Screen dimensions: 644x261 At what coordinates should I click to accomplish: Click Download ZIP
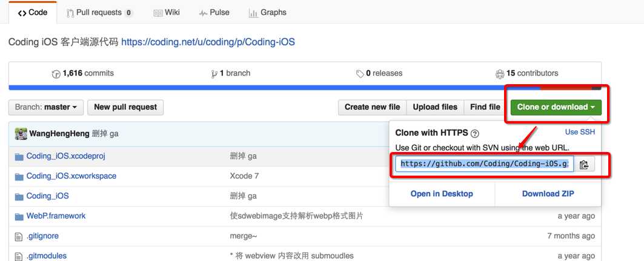click(x=548, y=194)
